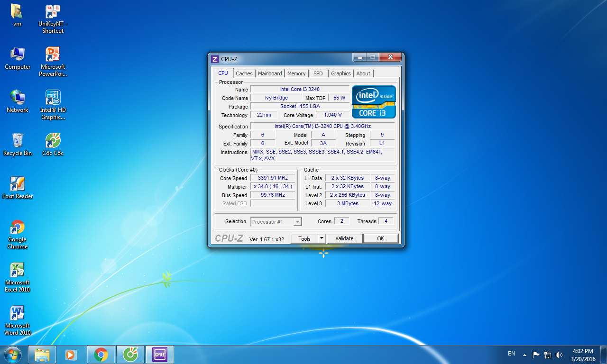607x364 pixels.
Task: Click the volume icon in system tray
Action: 559,355
